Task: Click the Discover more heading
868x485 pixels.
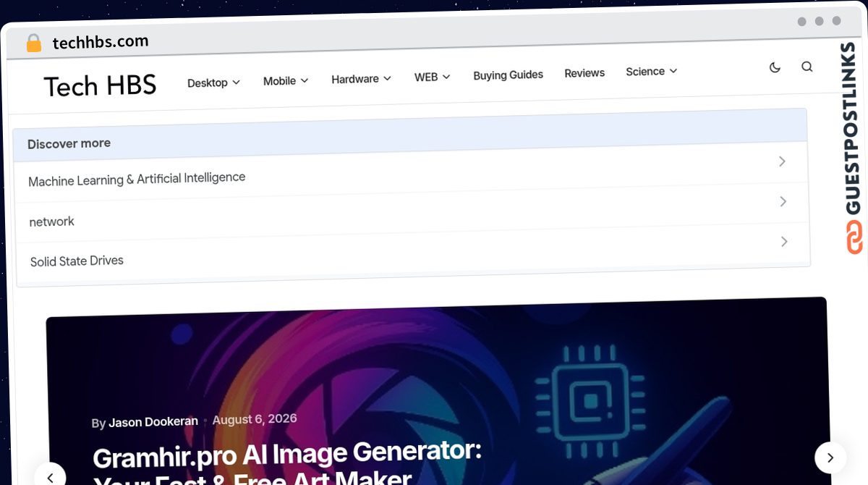Action: (x=69, y=143)
